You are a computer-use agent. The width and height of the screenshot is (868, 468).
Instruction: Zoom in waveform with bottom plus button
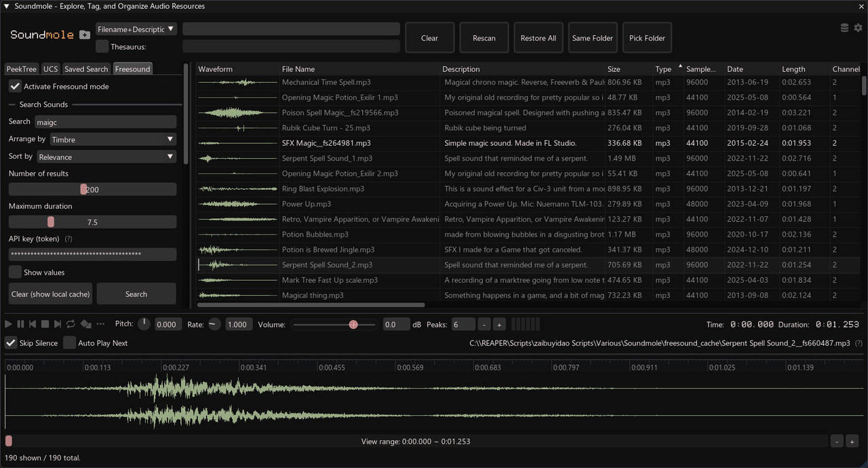pos(852,442)
